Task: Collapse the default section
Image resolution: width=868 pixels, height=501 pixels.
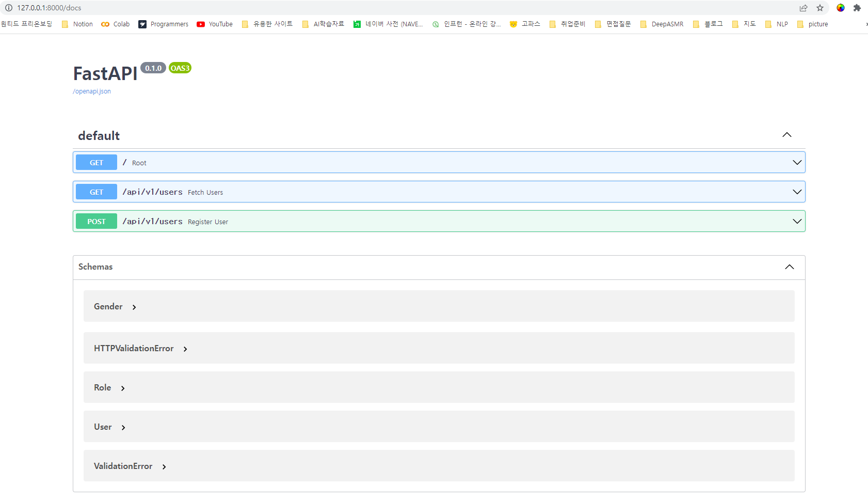Action: tap(787, 135)
